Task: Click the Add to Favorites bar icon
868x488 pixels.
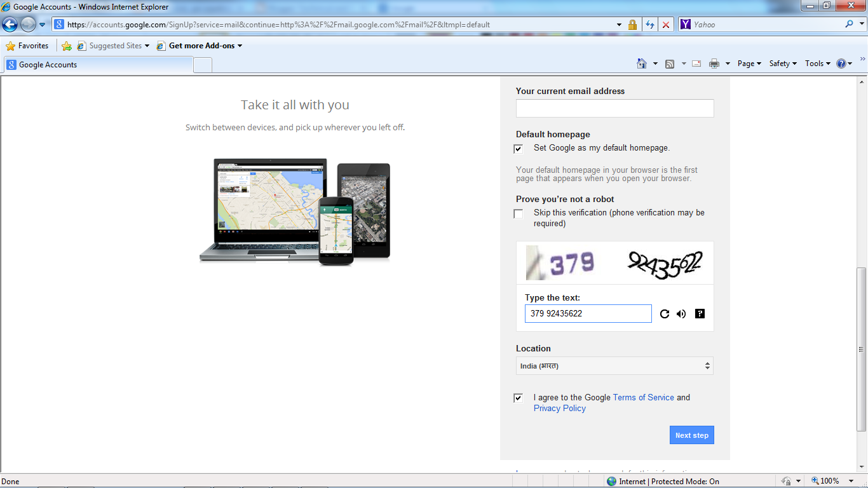Action: 67,46
